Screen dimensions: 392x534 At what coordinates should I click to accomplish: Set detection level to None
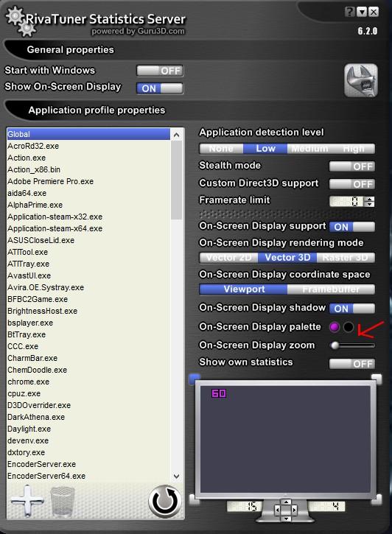click(x=221, y=149)
